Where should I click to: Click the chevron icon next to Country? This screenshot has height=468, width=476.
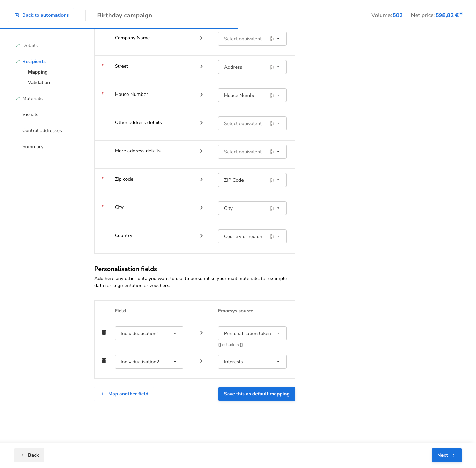click(201, 236)
